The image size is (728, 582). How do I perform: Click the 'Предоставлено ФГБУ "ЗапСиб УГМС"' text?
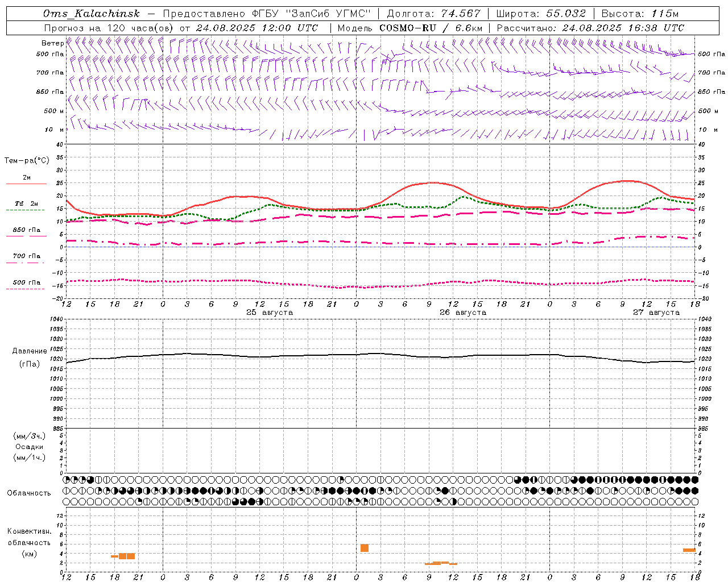[267, 14]
